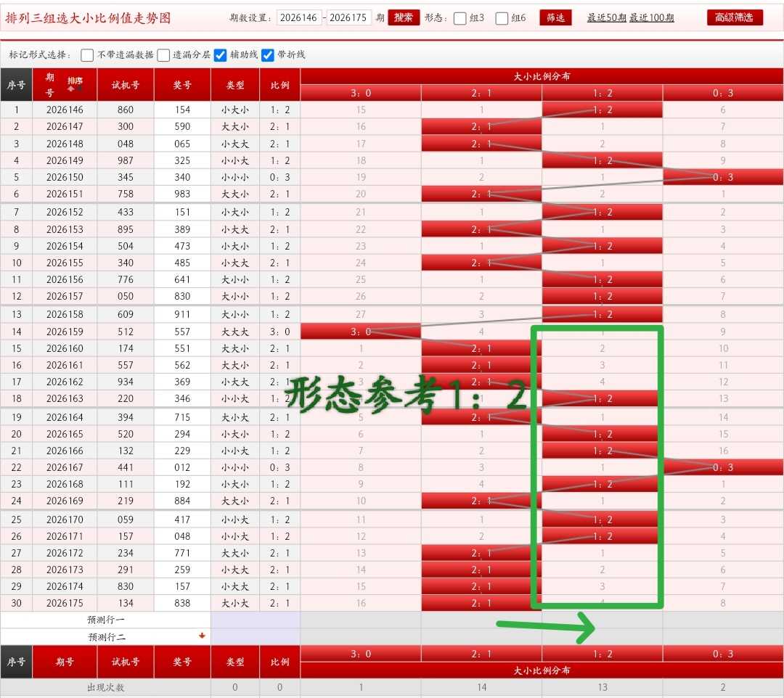This screenshot has width=784, height=698.
Task: Select bottom 期号 footer header
Action: pos(65,662)
